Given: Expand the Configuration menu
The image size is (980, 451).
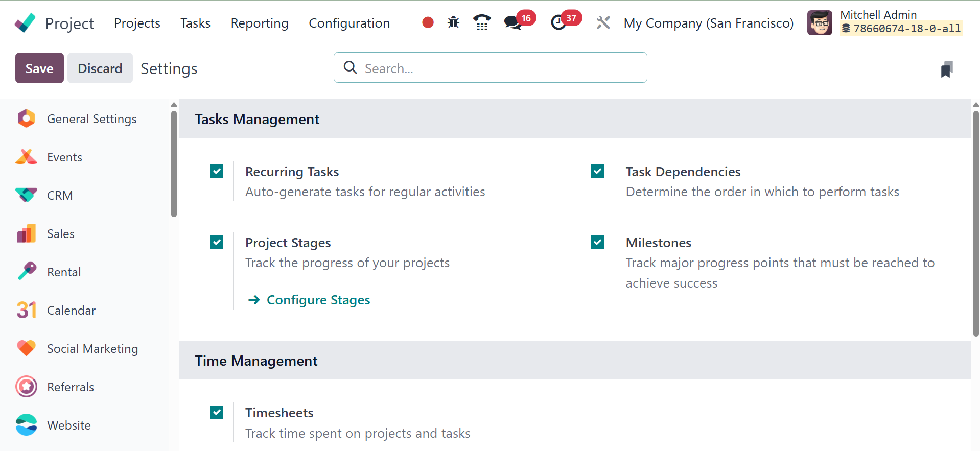Looking at the screenshot, I should (349, 23).
